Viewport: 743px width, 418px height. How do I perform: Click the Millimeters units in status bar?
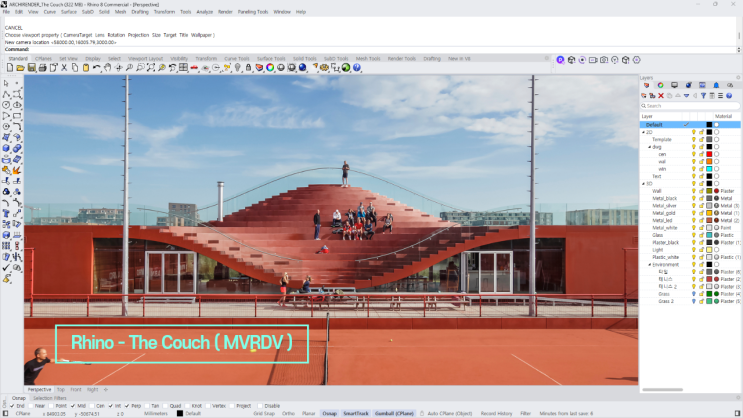pos(155,413)
